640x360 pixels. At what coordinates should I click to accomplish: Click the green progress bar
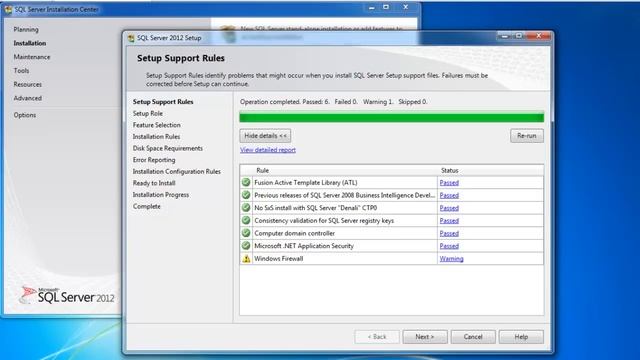click(391, 118)
